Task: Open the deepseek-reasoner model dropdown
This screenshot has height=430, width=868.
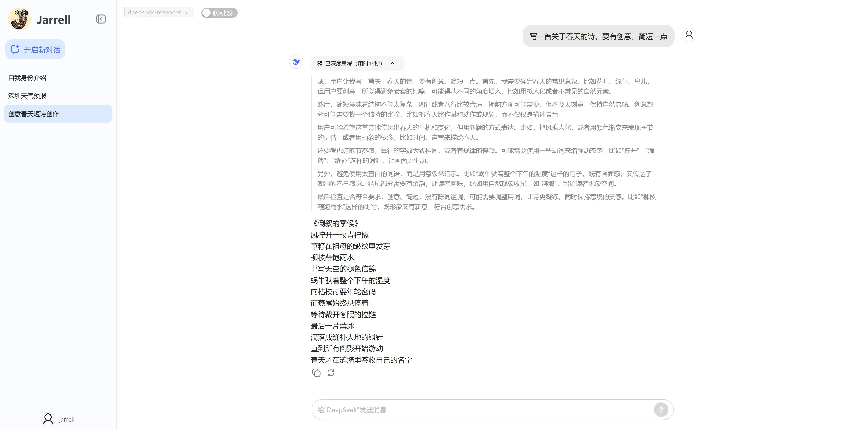Action: tap(159, 12)
